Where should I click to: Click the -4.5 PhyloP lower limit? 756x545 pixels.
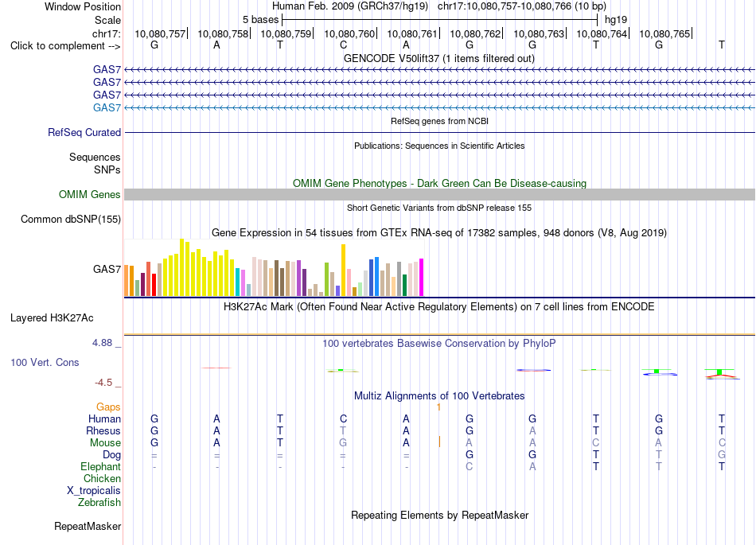pyautogui.click(x=103, y=383)
